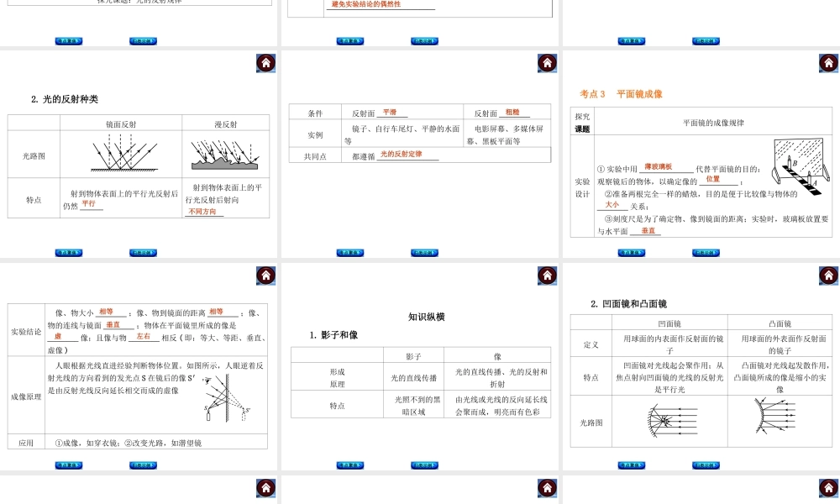Click left blue button under 共同点 table slide

[x=349, y=253]
